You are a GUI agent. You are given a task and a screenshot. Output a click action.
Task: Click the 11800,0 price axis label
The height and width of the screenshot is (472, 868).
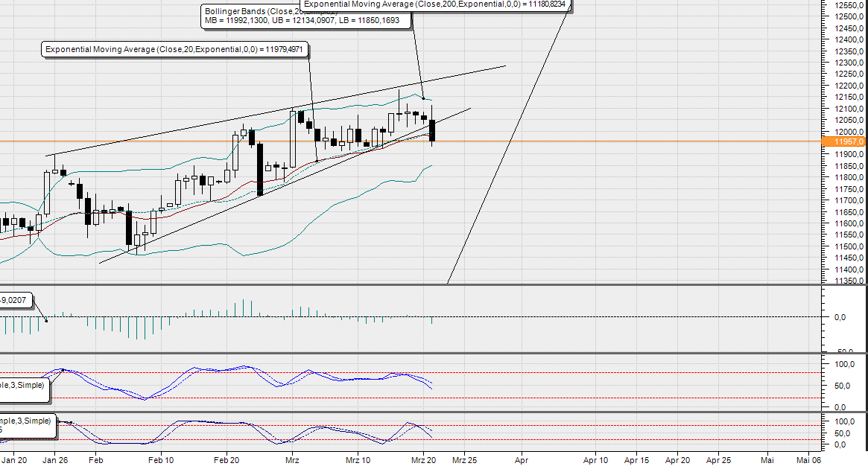(x=849, y=178)
